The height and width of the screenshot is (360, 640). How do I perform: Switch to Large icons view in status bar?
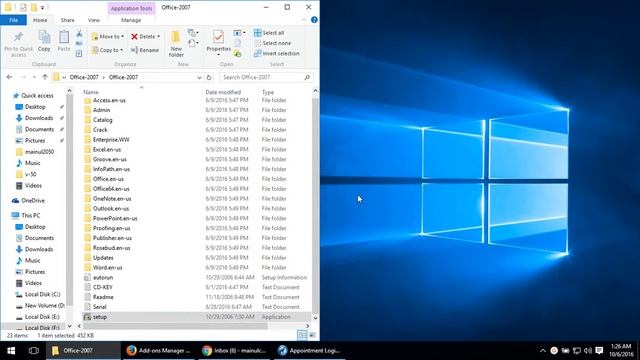[313, 336]
